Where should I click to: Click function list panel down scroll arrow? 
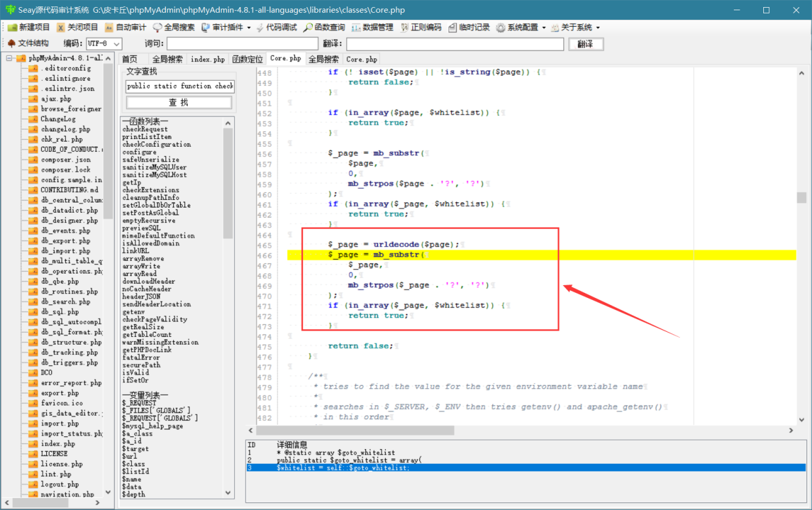pos(228,493)
